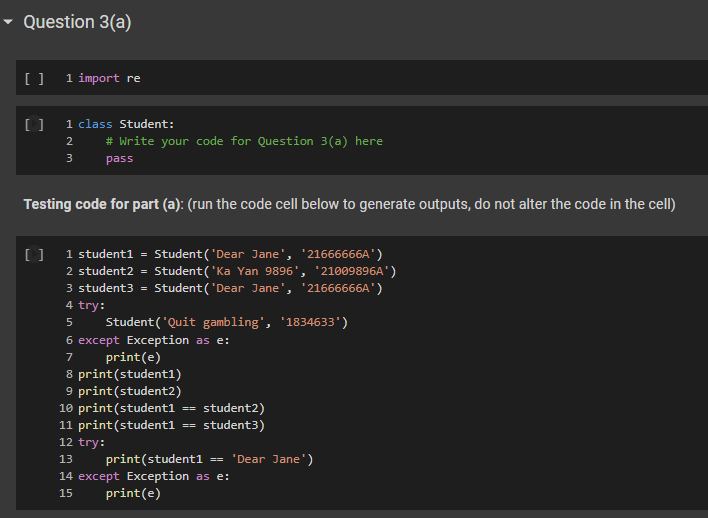708x518 pixels.
Task: Click the 'Testing code for part (a)' text
Action: 102,204
